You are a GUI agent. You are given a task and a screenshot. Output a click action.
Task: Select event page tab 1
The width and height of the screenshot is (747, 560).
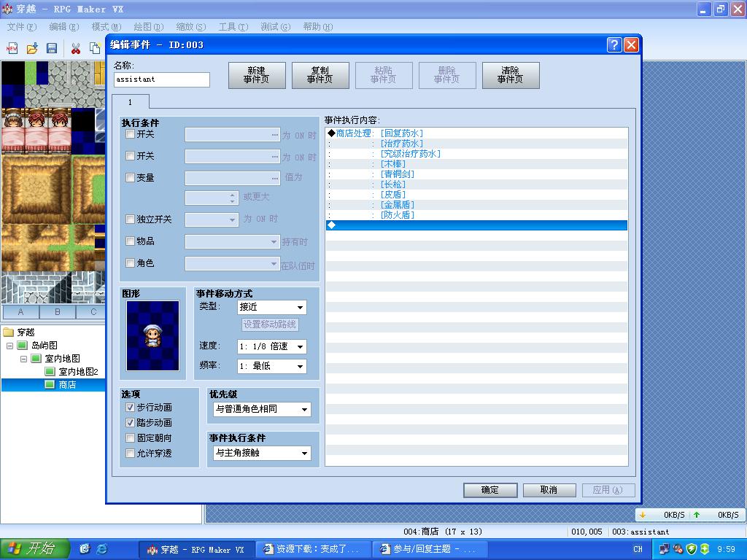tap(130, 102)
